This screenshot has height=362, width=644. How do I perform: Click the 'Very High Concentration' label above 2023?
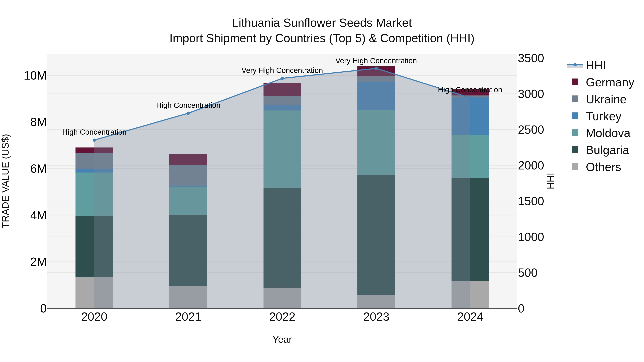376,61
